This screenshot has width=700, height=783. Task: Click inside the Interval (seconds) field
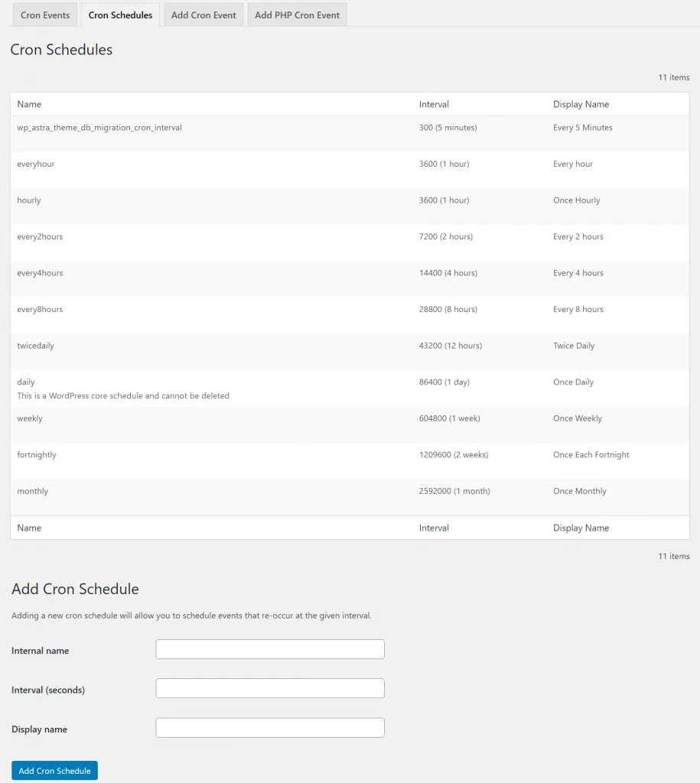tap(269, 687)
